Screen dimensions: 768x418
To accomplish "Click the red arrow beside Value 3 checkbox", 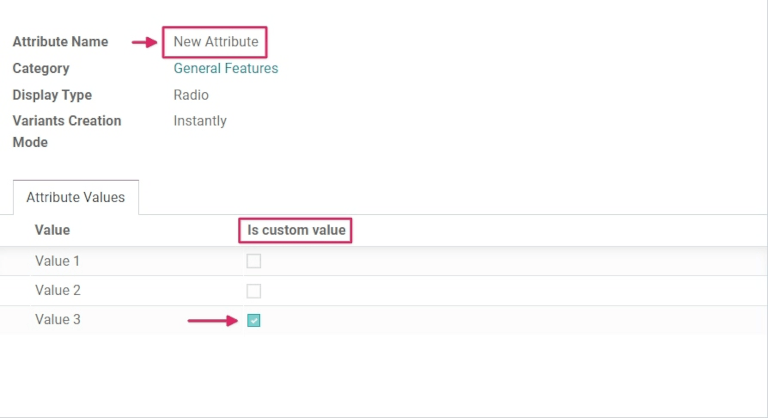I will coord(213,321).
